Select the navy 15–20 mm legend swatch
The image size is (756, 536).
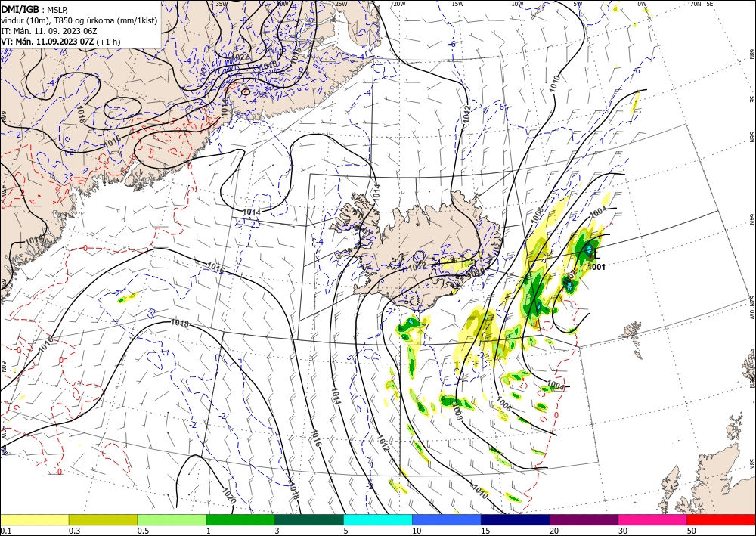[516, 519]
